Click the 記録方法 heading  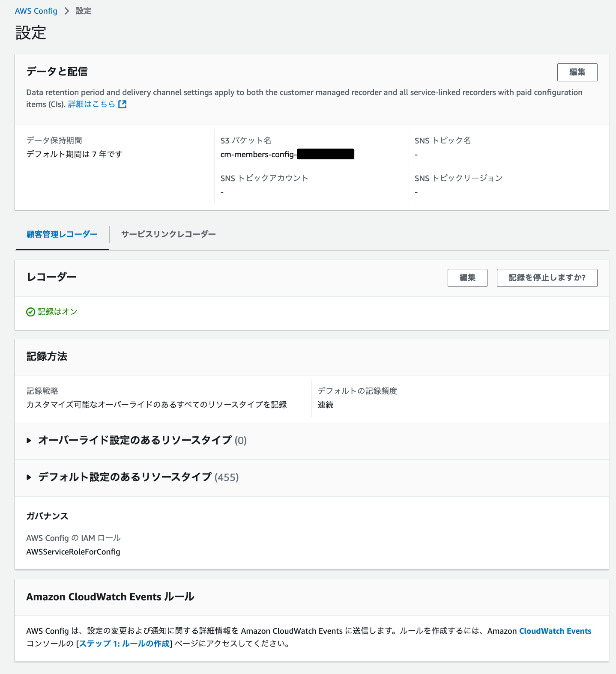click(47, 357)
